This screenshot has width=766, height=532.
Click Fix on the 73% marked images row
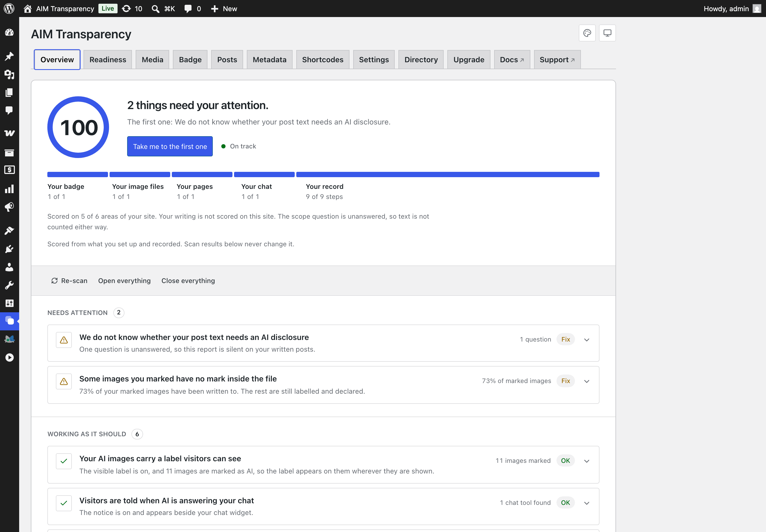(565, 381)
